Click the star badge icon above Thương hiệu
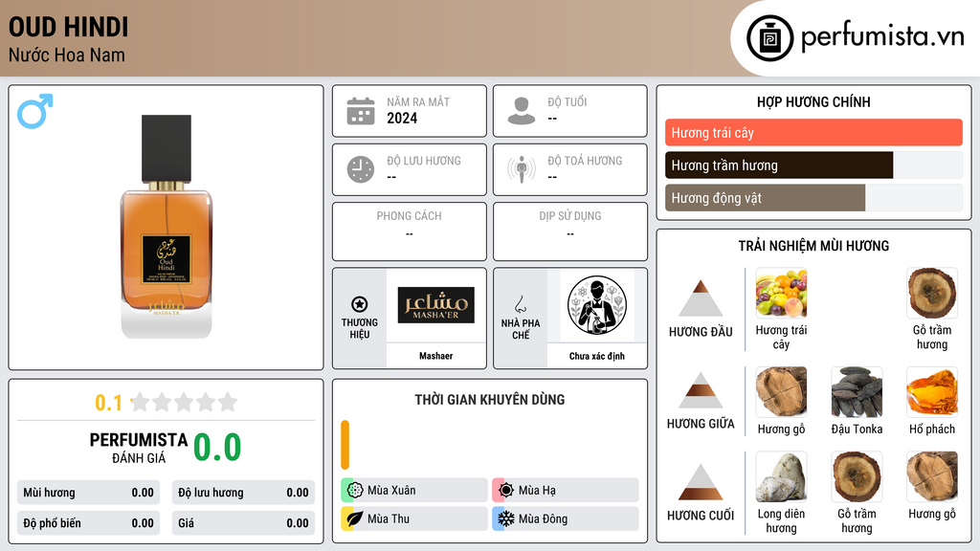This screenshot has width=980, height=551. click(x=360, y=304)
